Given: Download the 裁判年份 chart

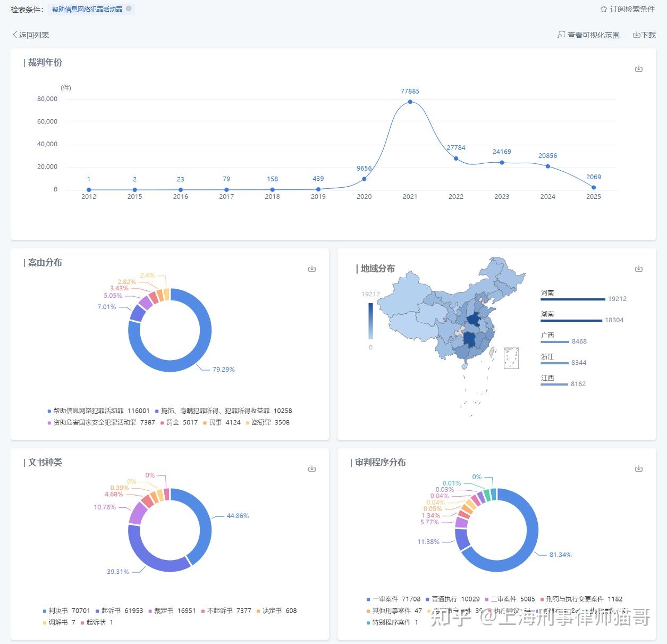Looking at the screenshot, I should (639, 69).
